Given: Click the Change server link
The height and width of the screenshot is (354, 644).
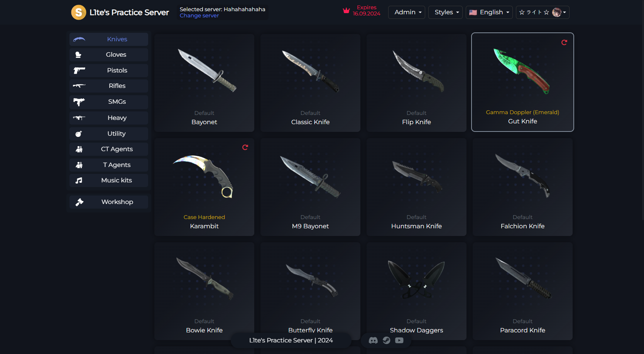Looking at the screenshot, I should (x=199, y=16).
